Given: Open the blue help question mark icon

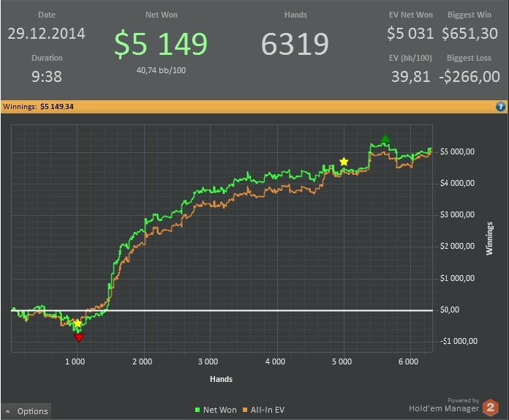Looking at the screenshot, I should (x=500, y=106).
